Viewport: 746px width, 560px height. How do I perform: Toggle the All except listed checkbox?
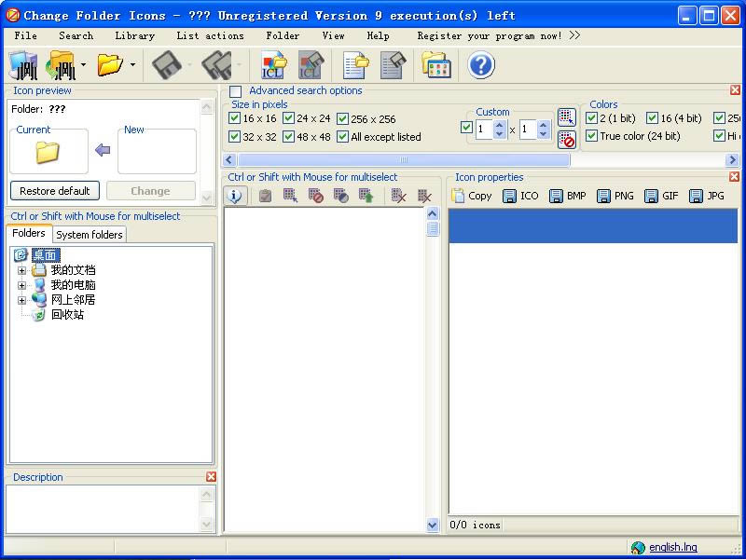click(342, 136)
